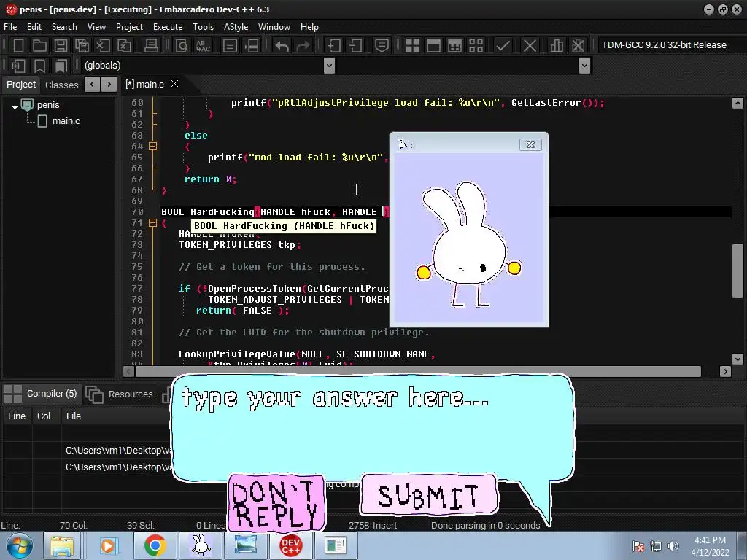The height and width of the screenshot is (560, 747).
Task: Open the File menu
Action: (x=10, y=27)
